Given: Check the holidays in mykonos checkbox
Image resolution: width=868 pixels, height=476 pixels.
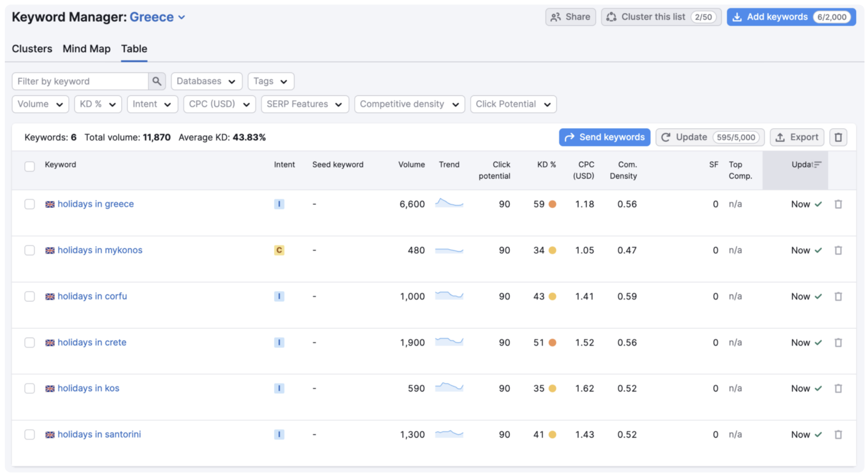Looking at the screenshot, I should coord(30,250).
